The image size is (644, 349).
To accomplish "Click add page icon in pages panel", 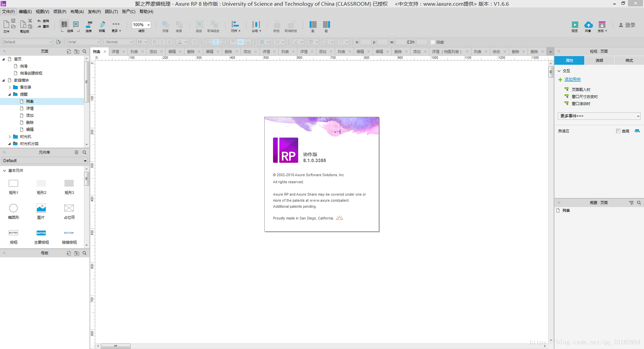I will [69, 52].
